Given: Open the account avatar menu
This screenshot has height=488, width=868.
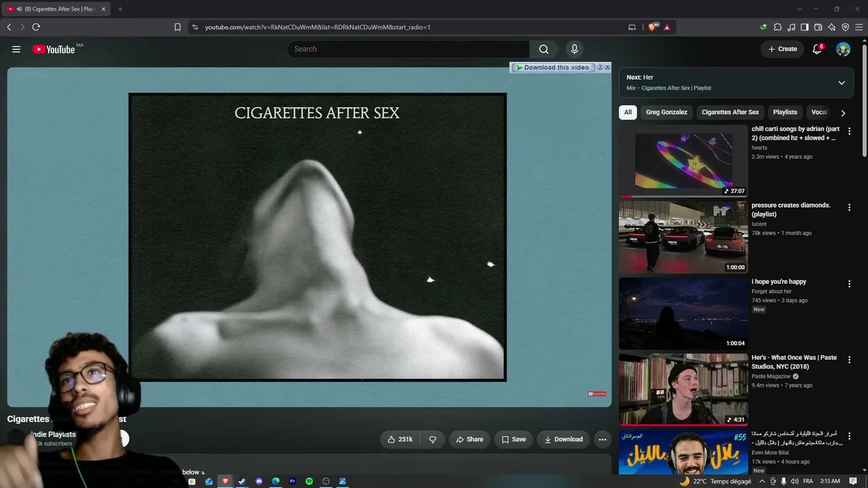Looking at the screenshot, I should [843, 49].
